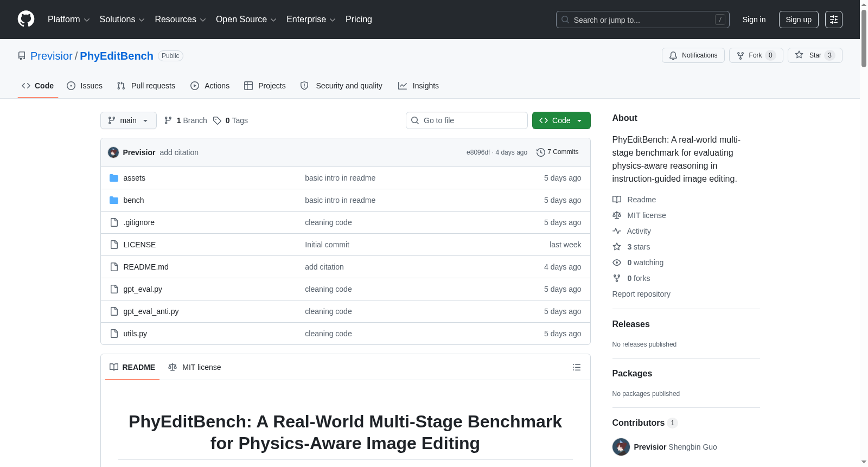Star the PhyEditBench repository
868x467 pixels.
click(x=815, y=55)
